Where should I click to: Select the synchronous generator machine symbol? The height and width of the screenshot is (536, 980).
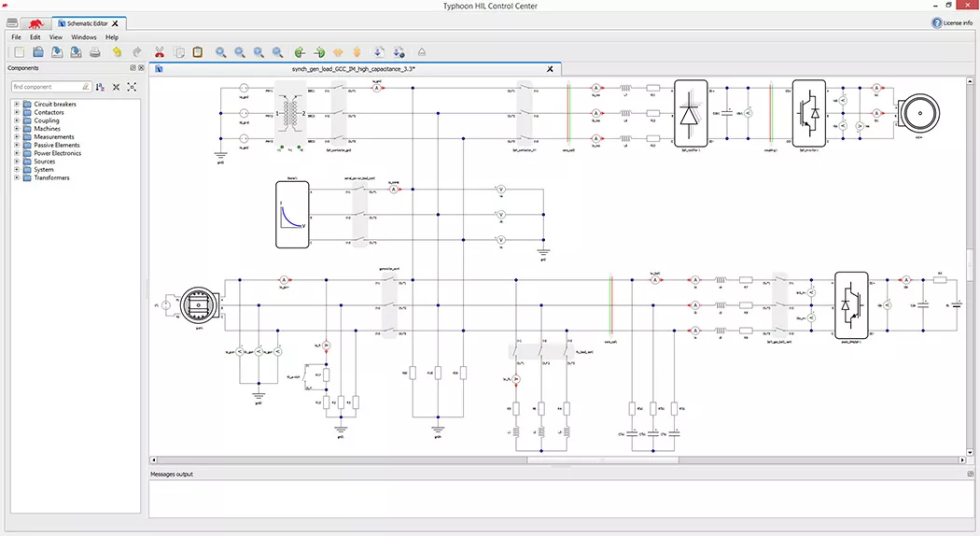pos(199,305)
